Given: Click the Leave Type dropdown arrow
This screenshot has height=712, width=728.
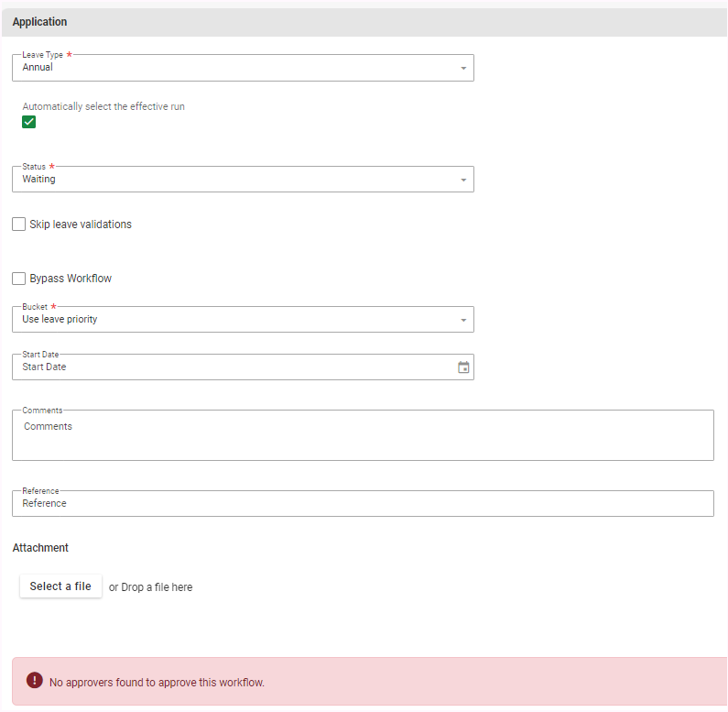Looking at the screenshot, I should (463, 69).
